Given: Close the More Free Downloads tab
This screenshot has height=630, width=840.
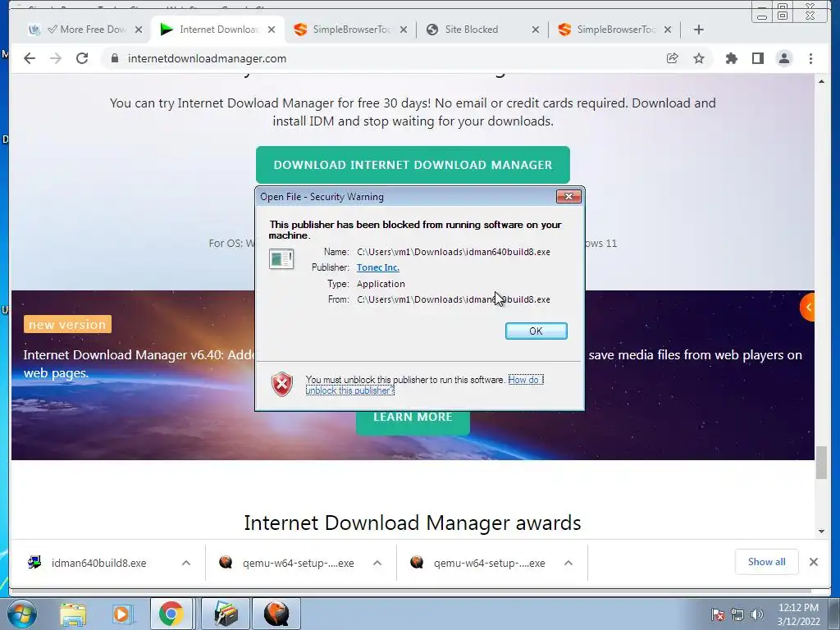Looking at the screenshot, I should [139, 30].
